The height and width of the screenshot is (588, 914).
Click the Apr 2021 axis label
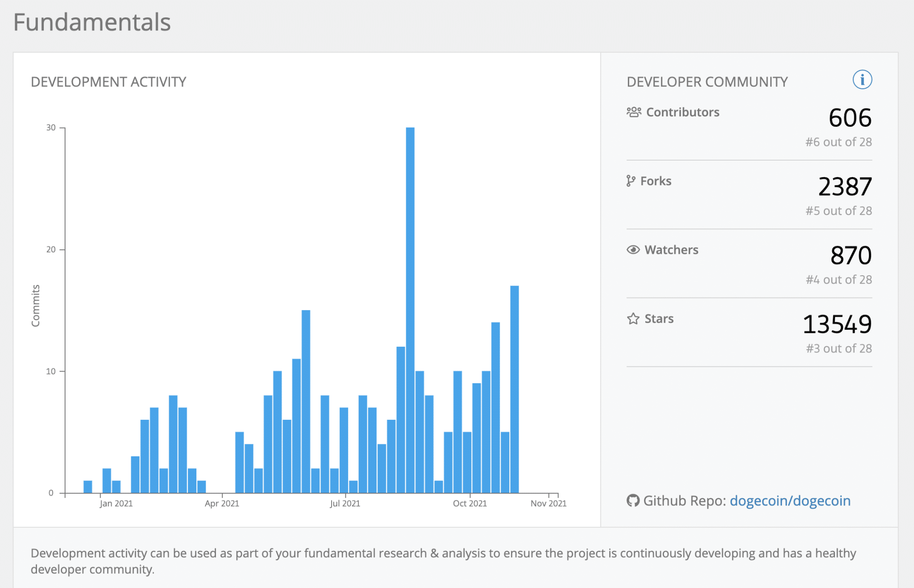[x=222, y=503]
